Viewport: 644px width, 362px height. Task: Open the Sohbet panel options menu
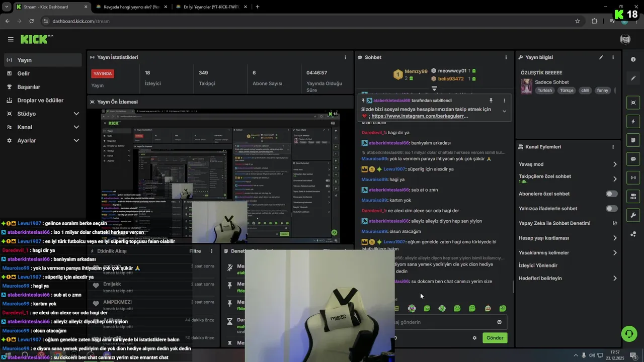pos(506,57)
